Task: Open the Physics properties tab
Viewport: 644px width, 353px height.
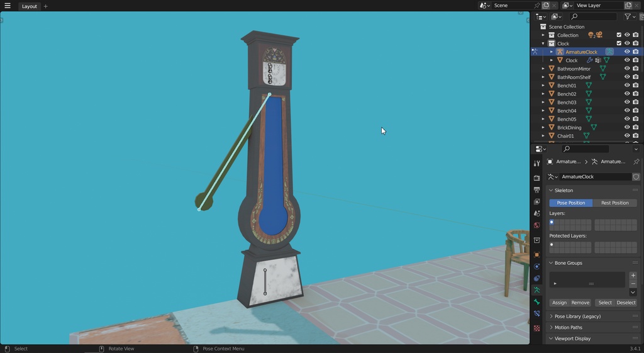Action: [x=536, y=267]
